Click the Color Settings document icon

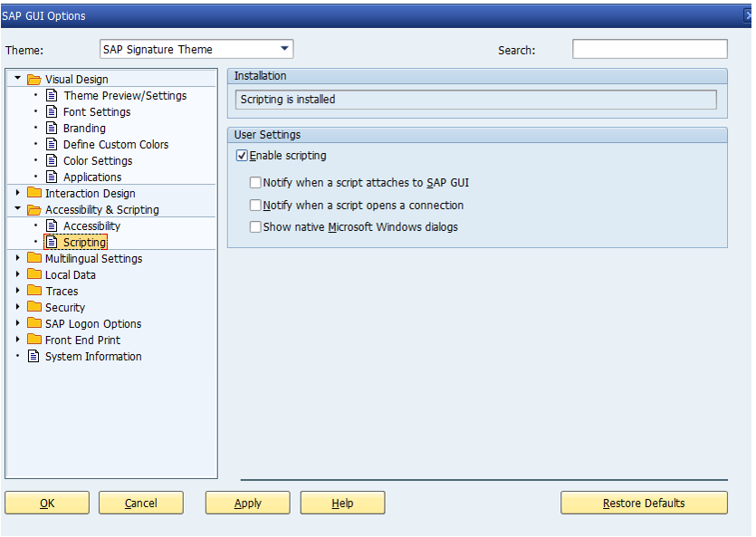pos(52,160)
